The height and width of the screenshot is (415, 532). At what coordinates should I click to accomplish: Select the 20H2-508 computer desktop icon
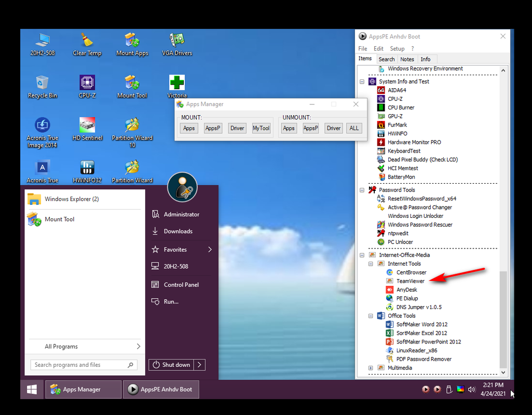pos(43,45)
